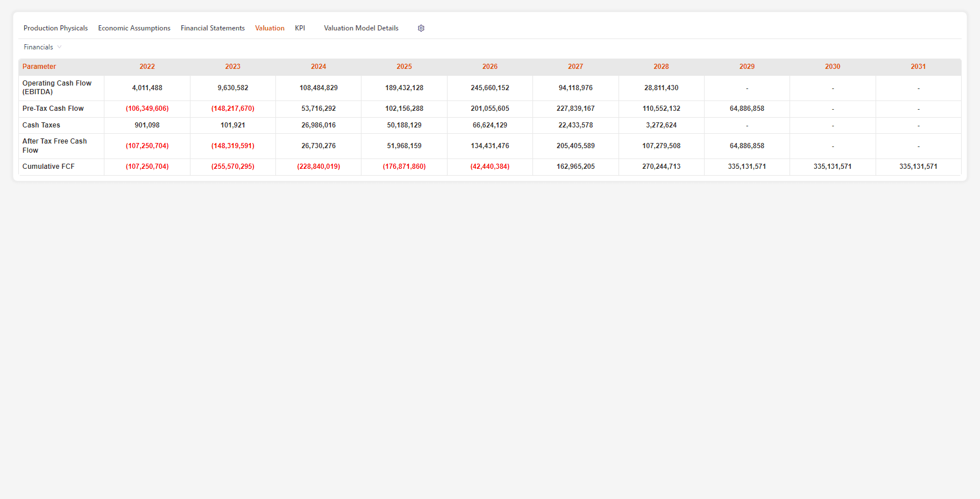
Task: Click the Parameter column header
Action: 39,67
